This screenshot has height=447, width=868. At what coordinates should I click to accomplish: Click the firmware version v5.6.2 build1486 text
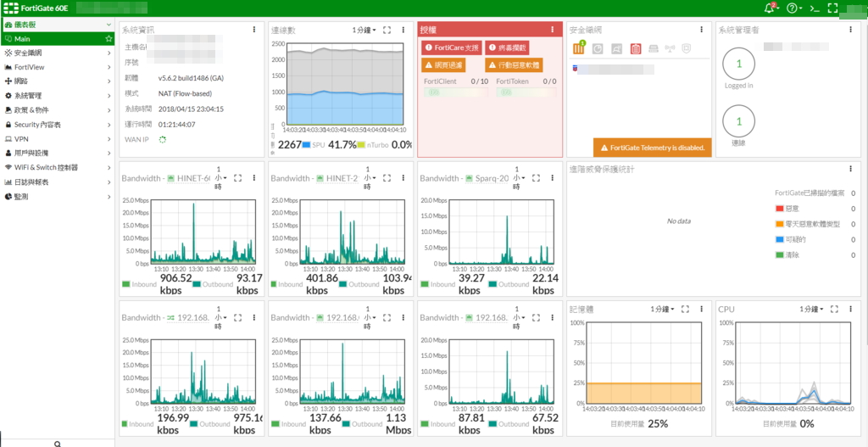pyautogui.click(x=191, y=78)
